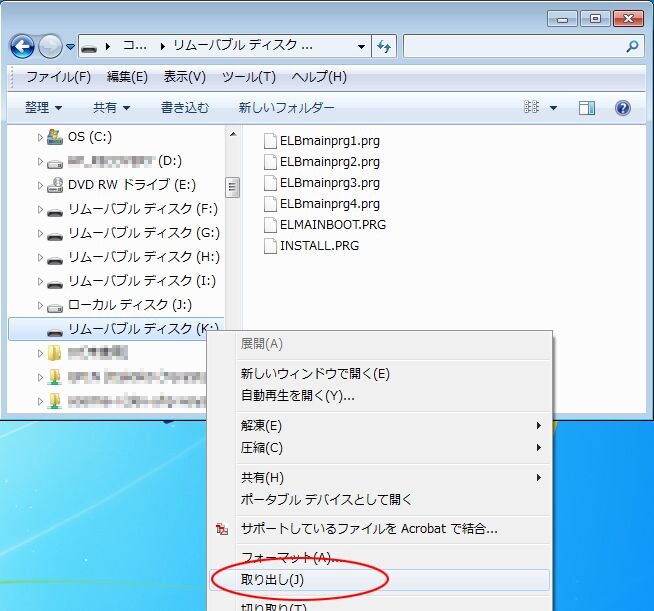Expand リムーバブル ディスク (F:) node
Image resolution: width=654 pixels, height=611 pixels.
pos(40,209)
